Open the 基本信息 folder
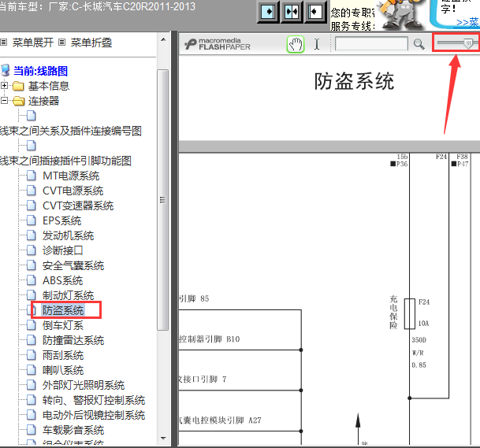Screen dimensions: 480x448 (49, 86)
